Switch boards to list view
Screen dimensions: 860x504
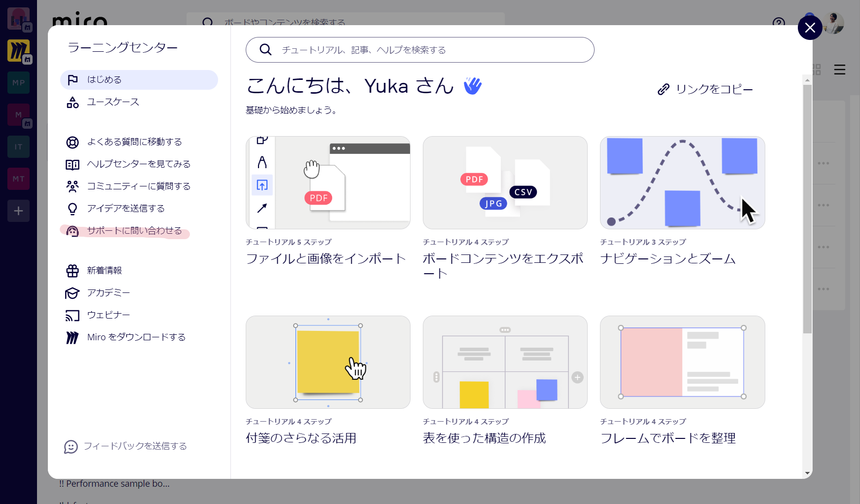click(839, 70)
